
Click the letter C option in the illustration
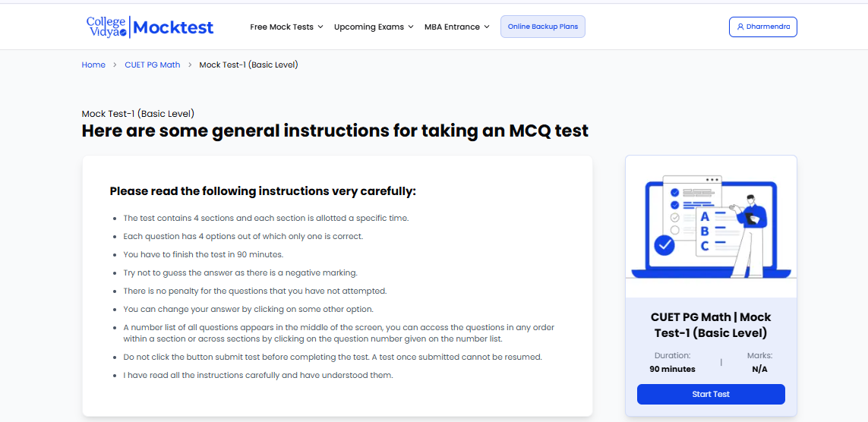(705, 246)
